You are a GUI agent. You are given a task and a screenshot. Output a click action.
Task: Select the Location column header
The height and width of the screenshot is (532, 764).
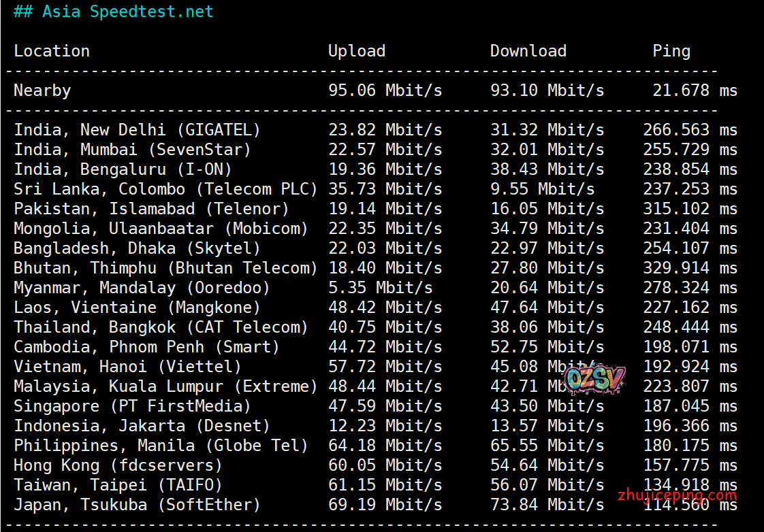(52, 51)
